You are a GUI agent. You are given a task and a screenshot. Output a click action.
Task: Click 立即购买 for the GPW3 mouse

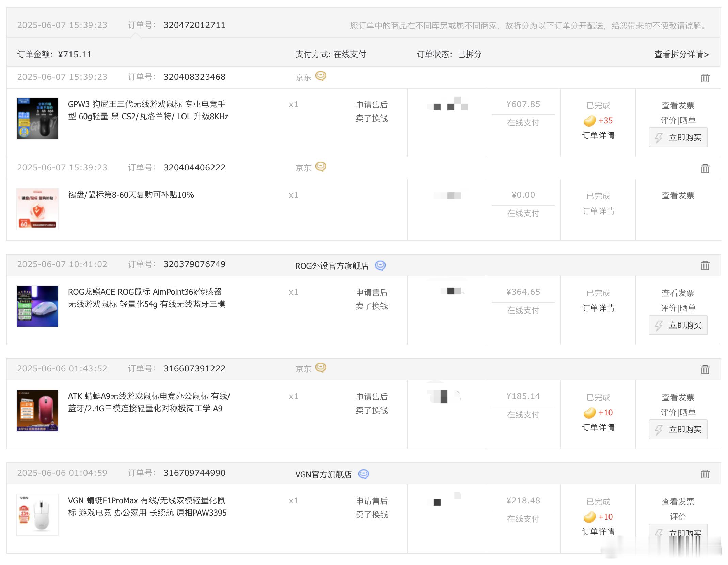click(x=678, y=137)
